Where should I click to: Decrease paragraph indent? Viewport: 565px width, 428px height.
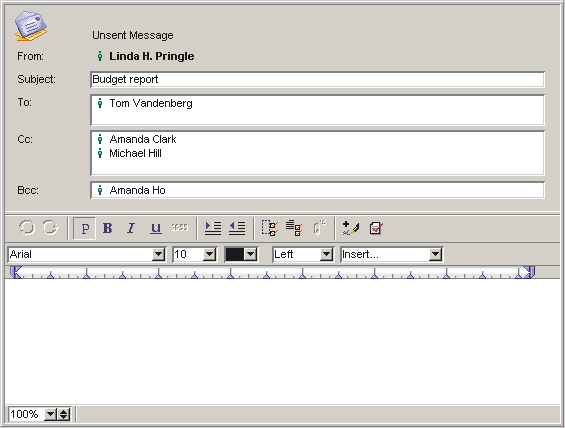[x=237, y=228]
